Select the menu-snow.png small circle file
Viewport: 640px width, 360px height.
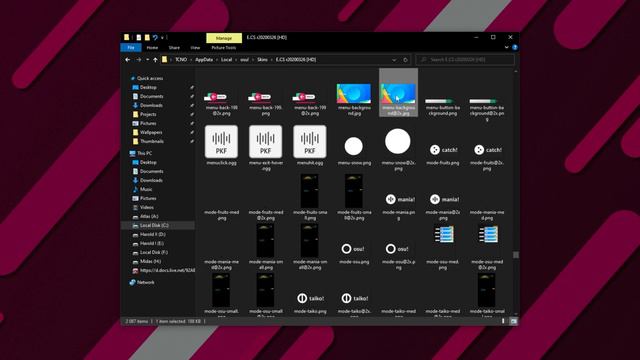354,146
